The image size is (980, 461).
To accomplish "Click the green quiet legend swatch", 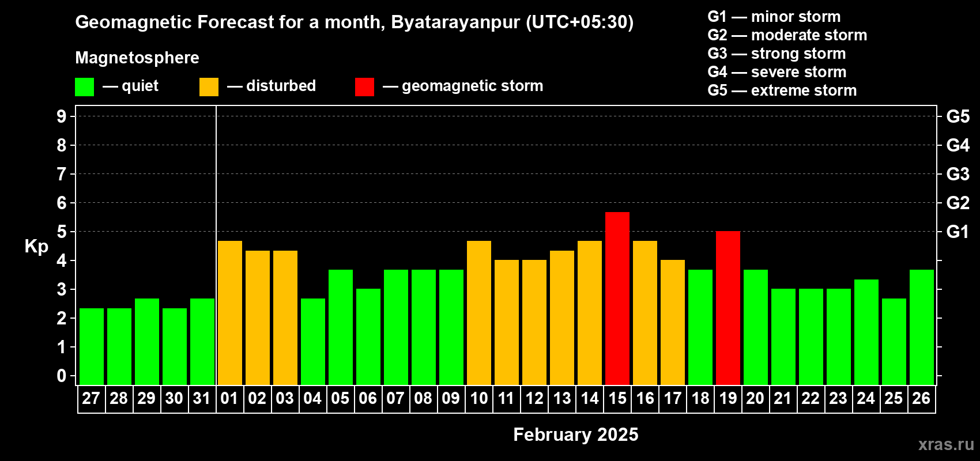I will 84,87.
